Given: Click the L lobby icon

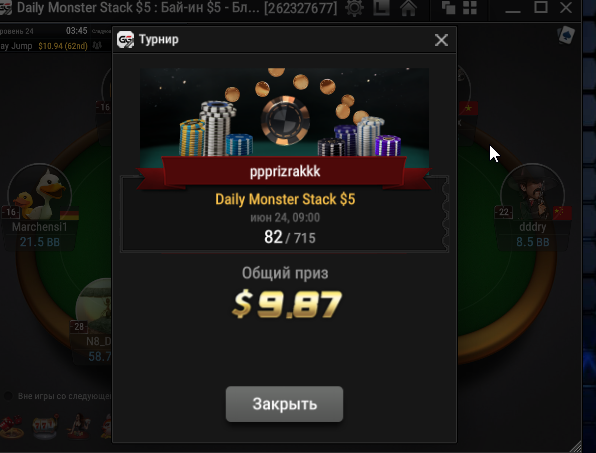Looking at the screenshot, I should point(381,8).
